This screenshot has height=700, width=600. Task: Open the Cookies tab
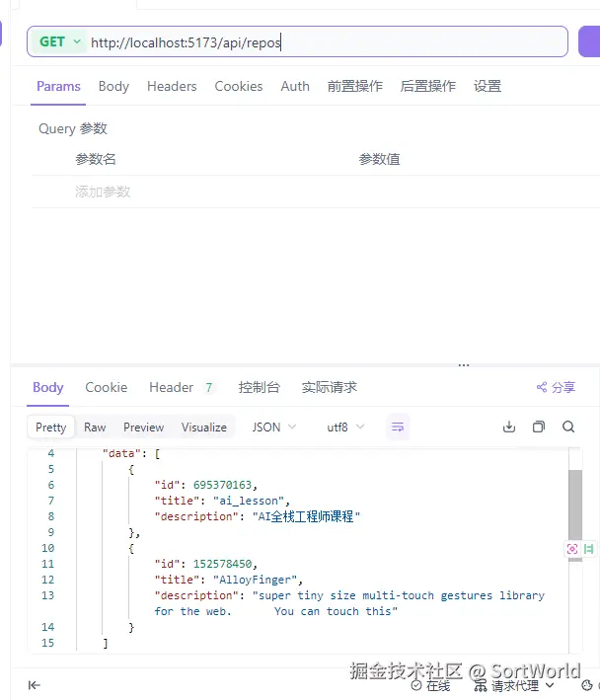[239, 86]
